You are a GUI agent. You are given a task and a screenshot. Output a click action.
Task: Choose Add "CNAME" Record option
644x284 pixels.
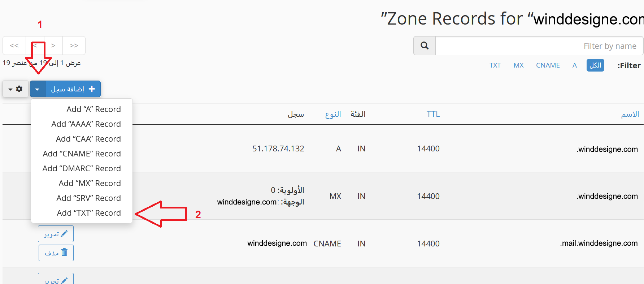[82, 154]
